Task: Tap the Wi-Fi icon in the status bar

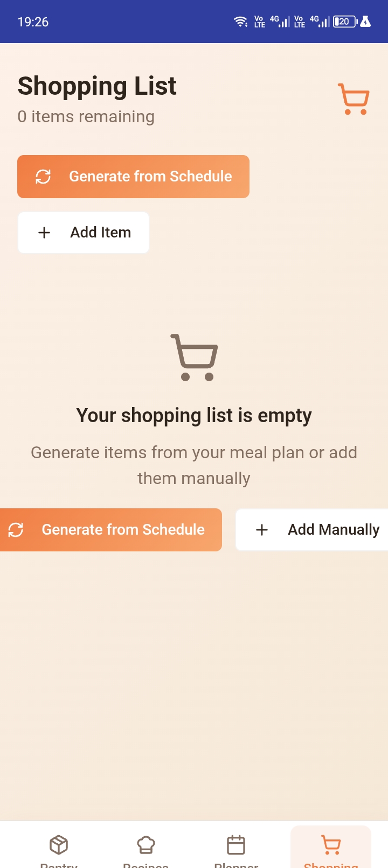Action: click(240, 22)
